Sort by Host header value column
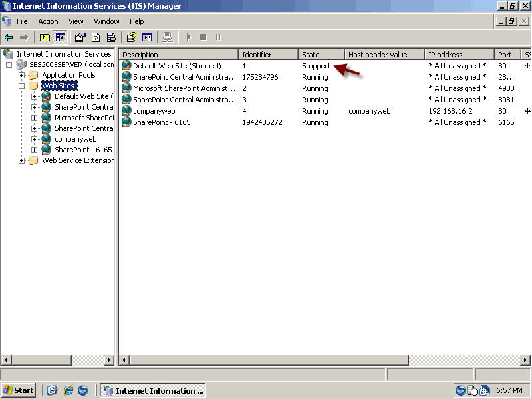 coord(385,55)
